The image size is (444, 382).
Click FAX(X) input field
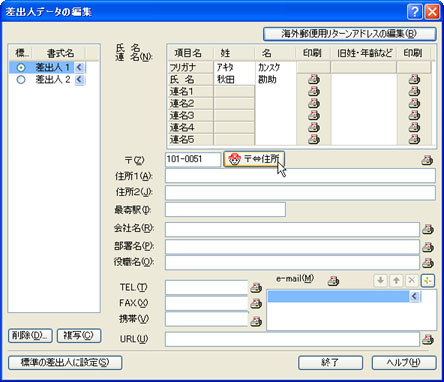[x=206, y=303]
